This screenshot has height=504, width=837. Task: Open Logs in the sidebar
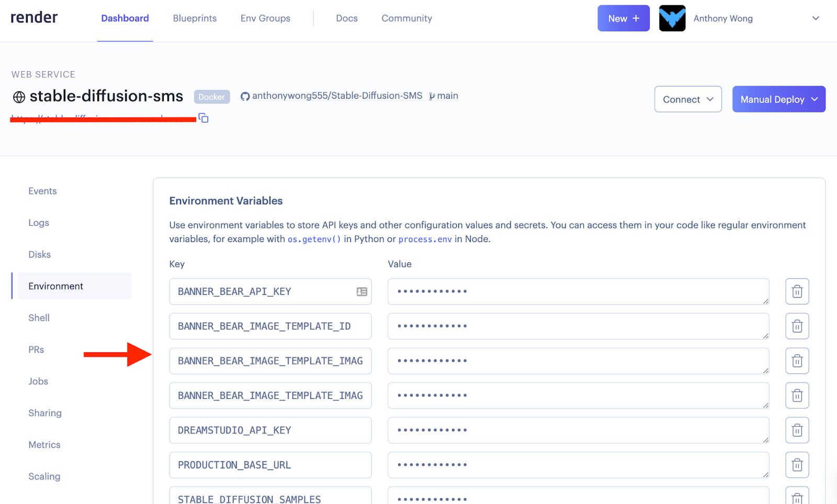tap(39, 223)
